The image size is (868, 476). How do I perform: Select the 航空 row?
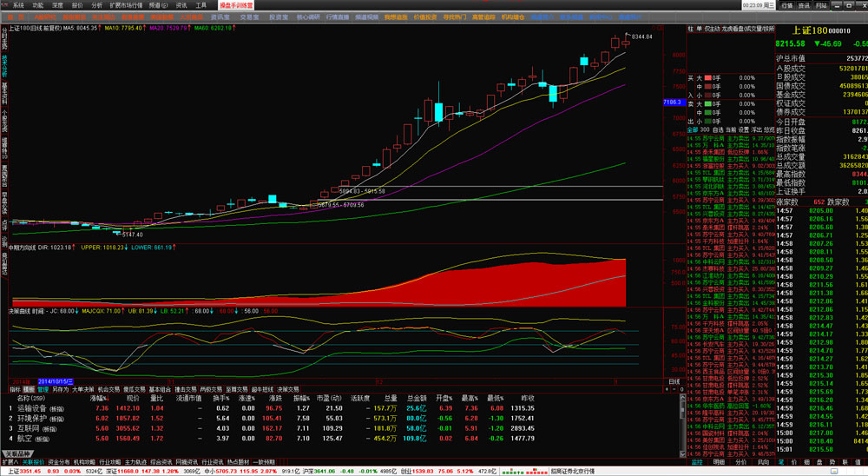tap(343, 439)
